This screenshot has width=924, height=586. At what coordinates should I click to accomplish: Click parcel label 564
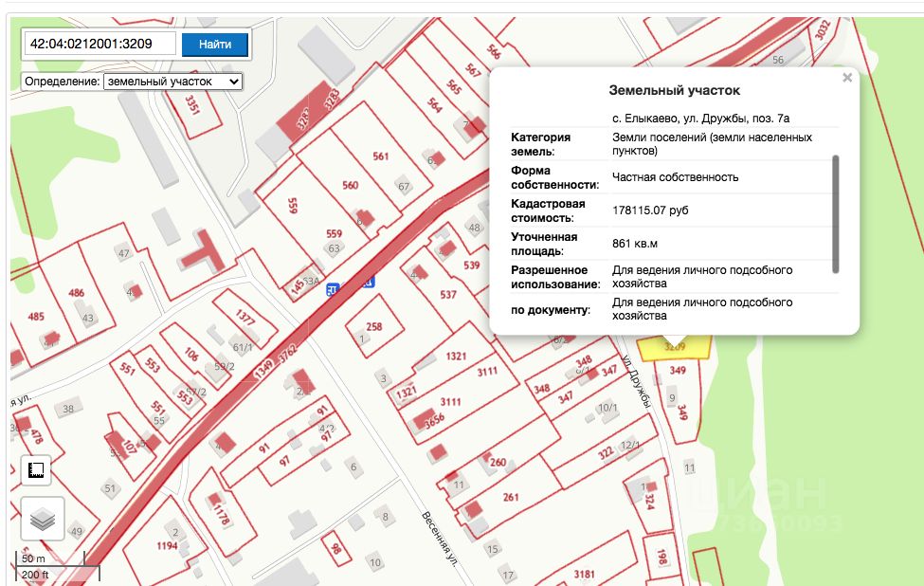tap(434, 105)
